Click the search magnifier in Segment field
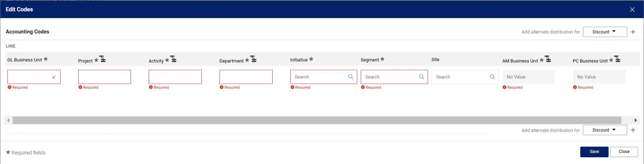The height and width of the screenshot is (164, 644). point(421,77)
